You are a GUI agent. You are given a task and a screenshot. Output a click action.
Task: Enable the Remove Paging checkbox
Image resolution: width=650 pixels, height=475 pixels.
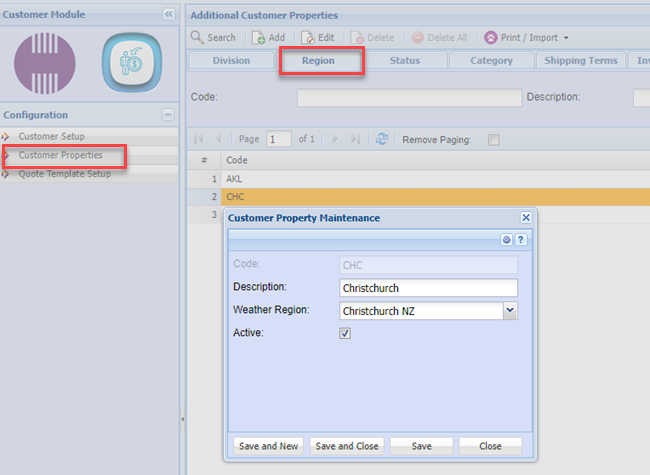pos(493,140)
